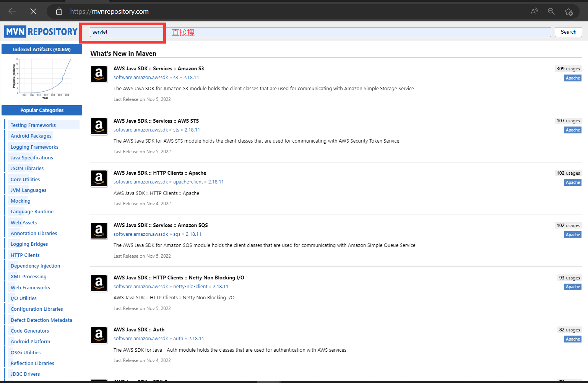Follow the s3 artifact ID link
Screen dimensions: 588x383
175,77
